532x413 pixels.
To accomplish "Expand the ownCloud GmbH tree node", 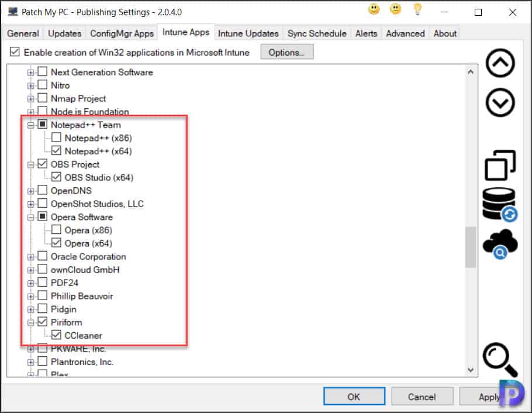I will coord(30,270).
